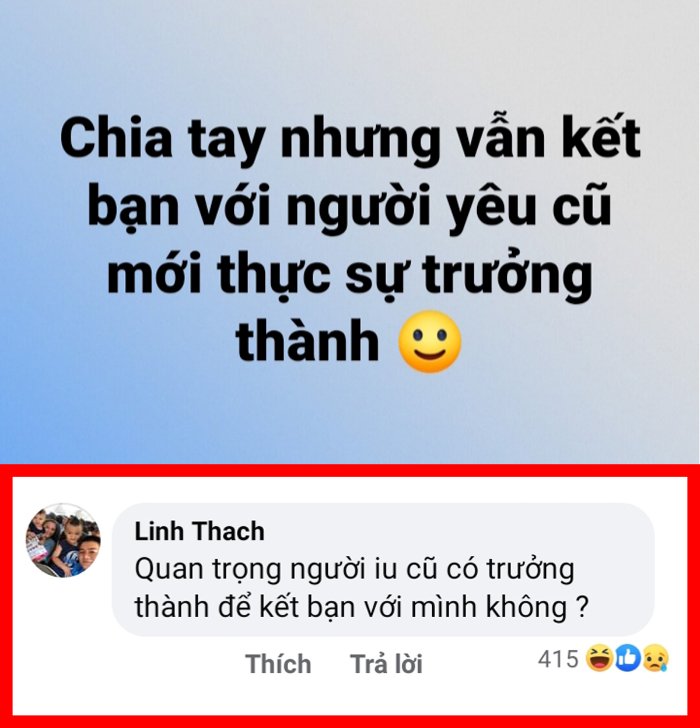Click the red border framing the comment
Image resolution: width=700 pixels, height=728 pixels.
[350, 471]
